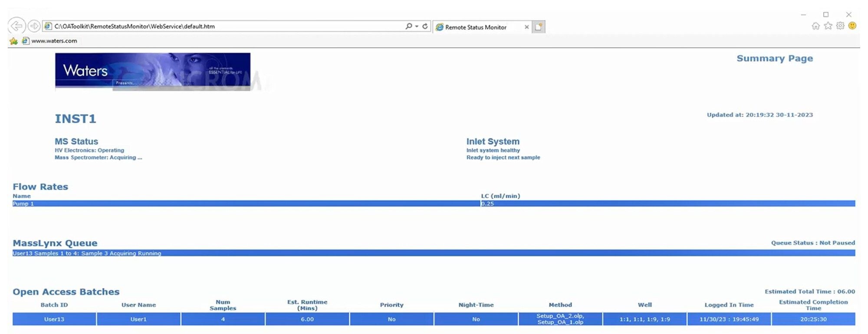
Task: Click the No cell under Night-Time
Action: click(476, 319)
